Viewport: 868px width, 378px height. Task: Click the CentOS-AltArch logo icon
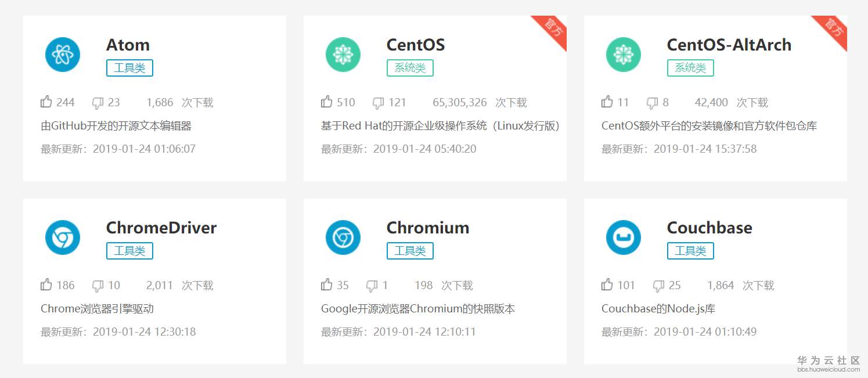(x=624, y=55)
